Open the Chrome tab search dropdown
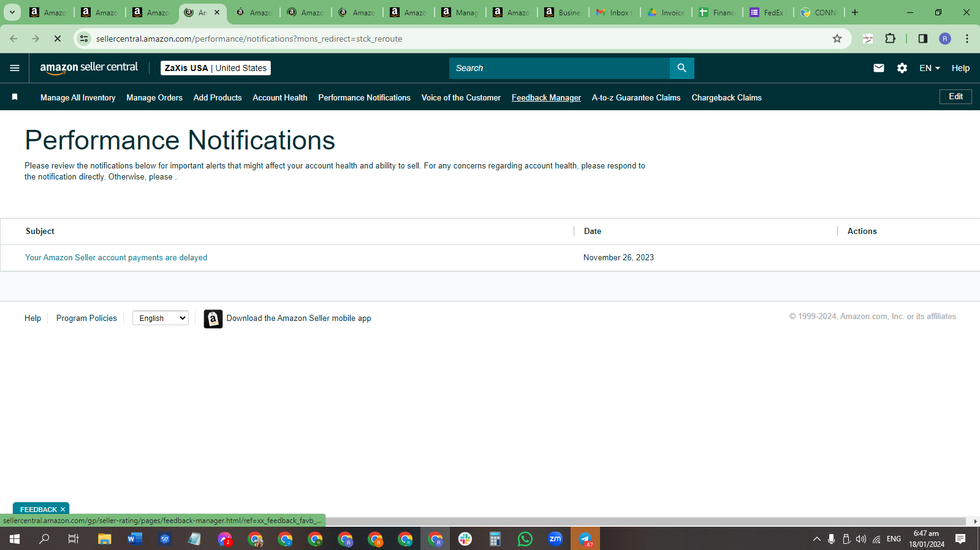 coord(12,12)
